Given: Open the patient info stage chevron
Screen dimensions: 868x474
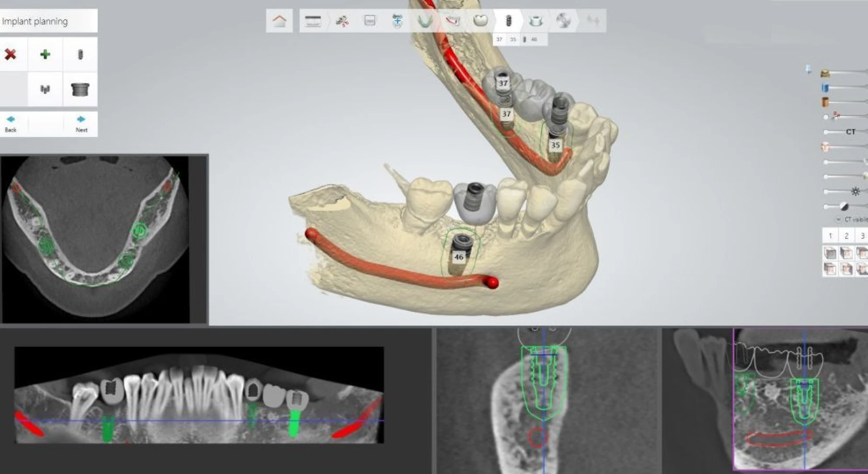Looking at the screenshot, I should [x=330, y=20].
